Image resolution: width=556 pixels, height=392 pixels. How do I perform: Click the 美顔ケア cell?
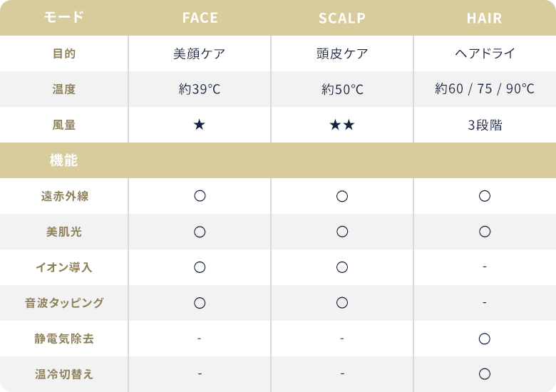click(x=200, y=53)
